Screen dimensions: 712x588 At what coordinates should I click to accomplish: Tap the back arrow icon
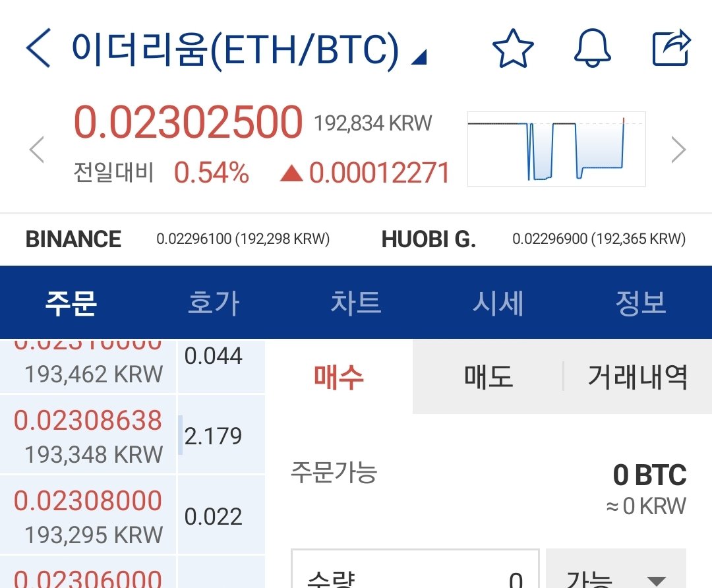[38, 49]
